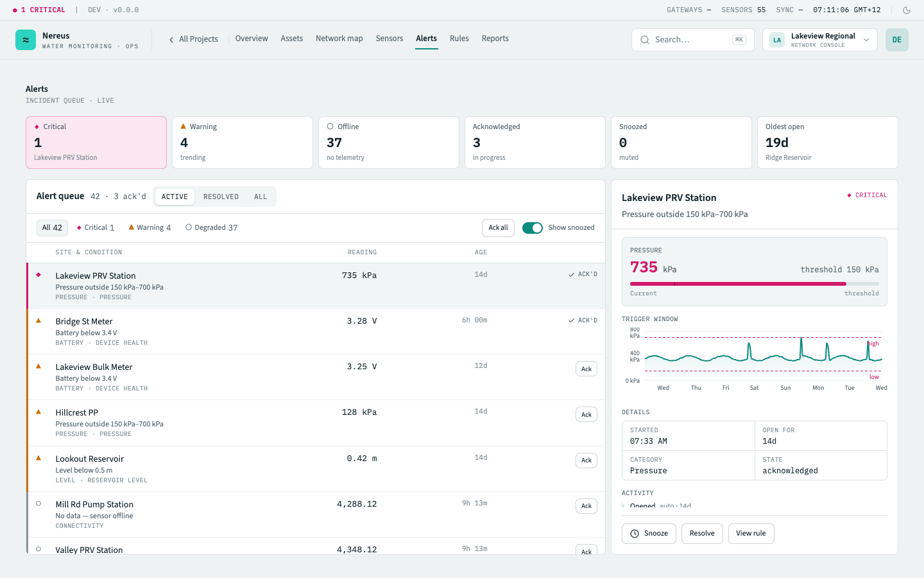Click the search magnifier icon

point(645,40)
